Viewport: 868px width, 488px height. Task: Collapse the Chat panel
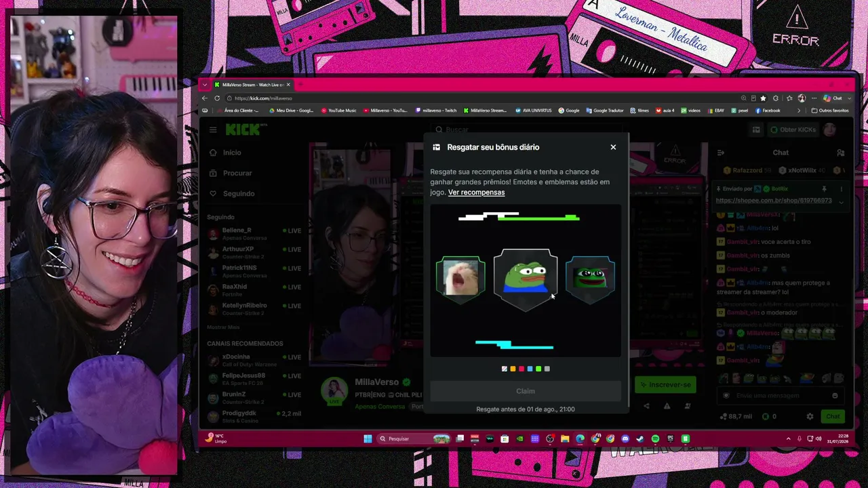pos(721,153)
